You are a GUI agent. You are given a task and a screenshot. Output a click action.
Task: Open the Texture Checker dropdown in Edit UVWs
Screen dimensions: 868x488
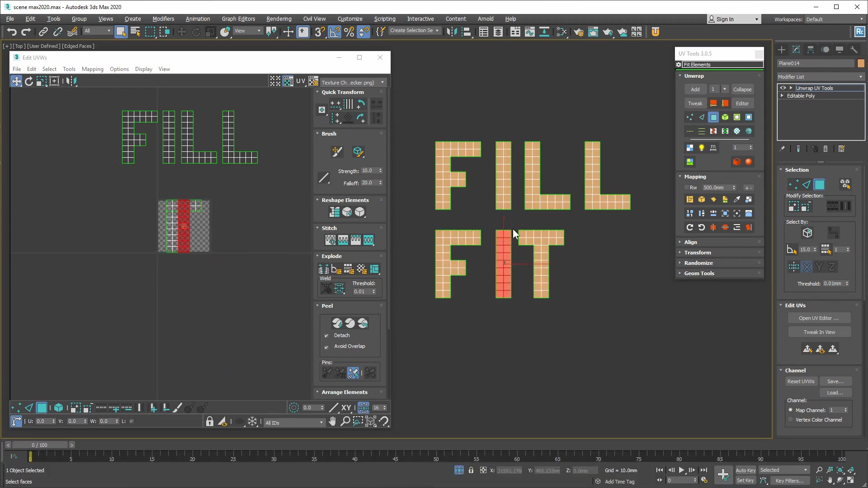tap(382, 82)
